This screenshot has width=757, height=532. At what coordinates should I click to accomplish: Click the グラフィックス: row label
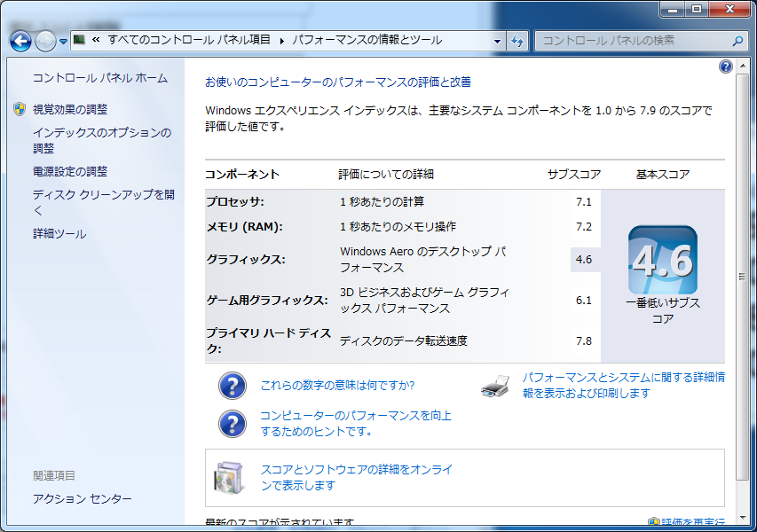[246, 260]
